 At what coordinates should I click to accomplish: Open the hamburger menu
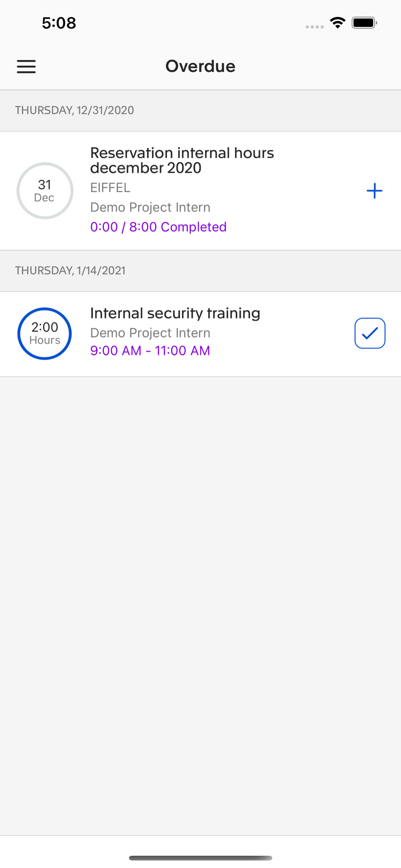(26, 66)
